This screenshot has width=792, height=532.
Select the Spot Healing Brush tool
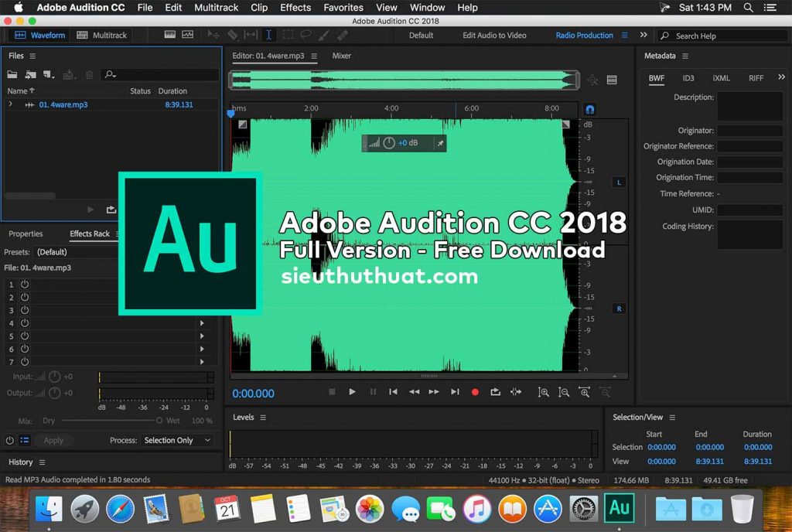click(343, 35)
